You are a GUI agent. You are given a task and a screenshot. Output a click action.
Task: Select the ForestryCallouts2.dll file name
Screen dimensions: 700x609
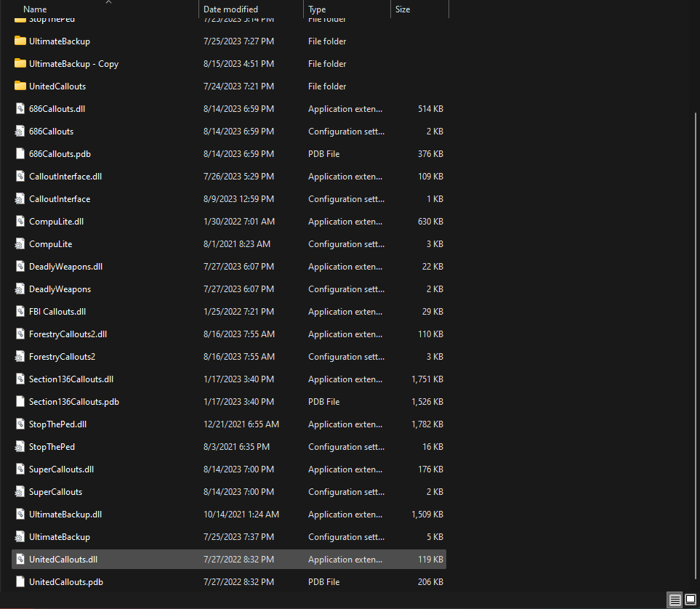(x=68, y=334)
